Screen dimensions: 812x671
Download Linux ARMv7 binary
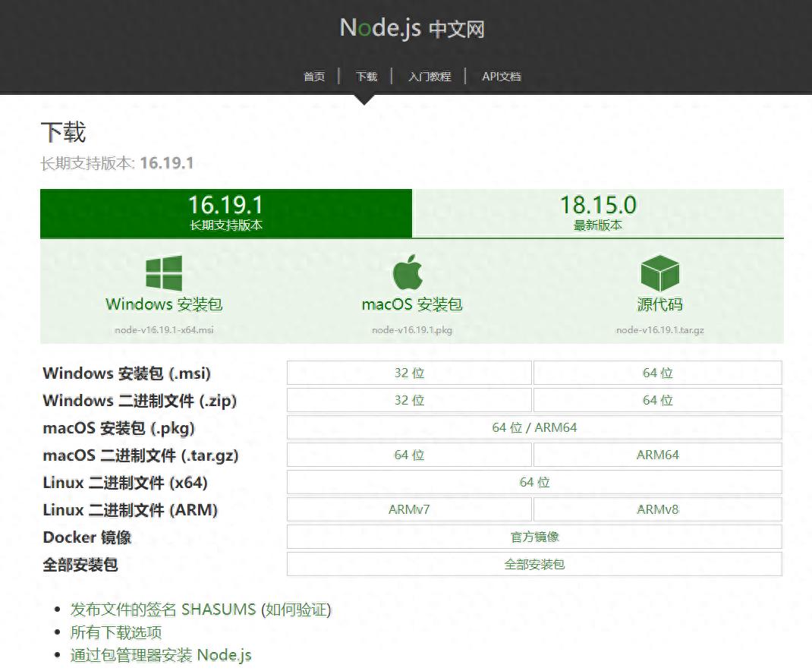(x=409, y=509)
